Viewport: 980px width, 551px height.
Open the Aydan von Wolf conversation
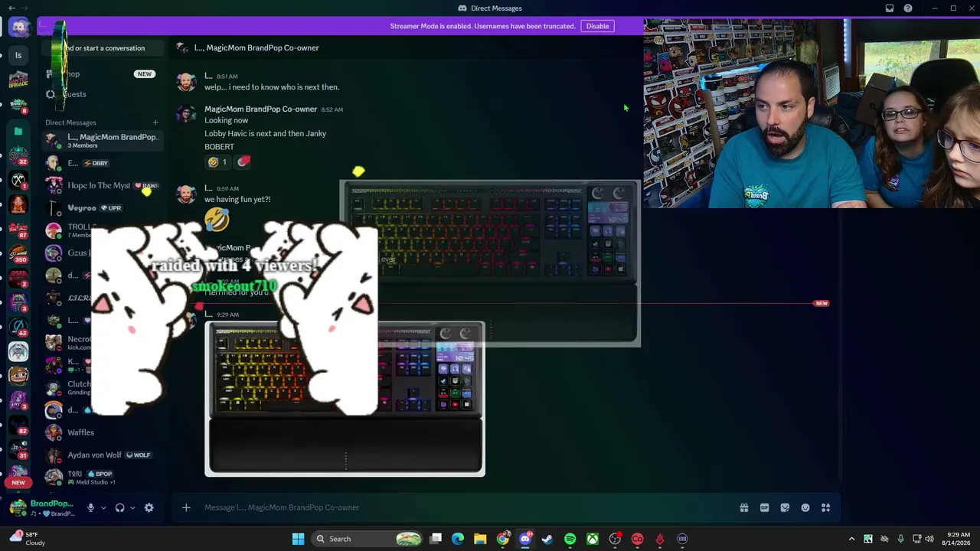[x=102, y=455]
